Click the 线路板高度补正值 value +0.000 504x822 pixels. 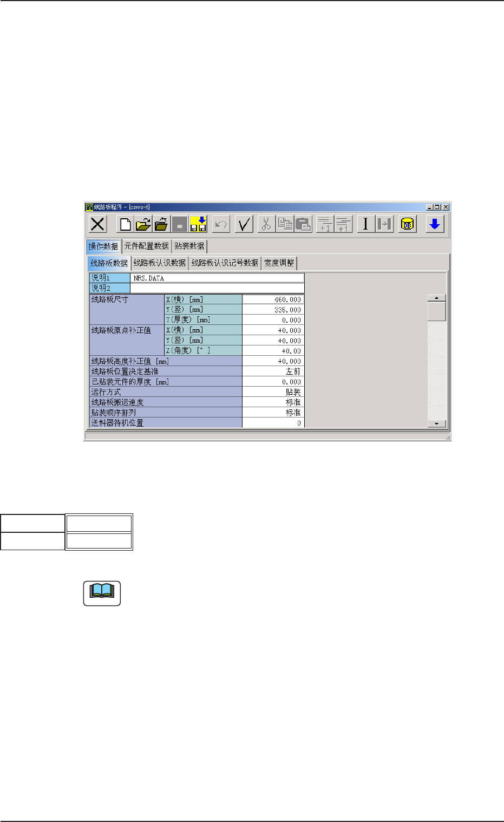[x=273, y=361]
